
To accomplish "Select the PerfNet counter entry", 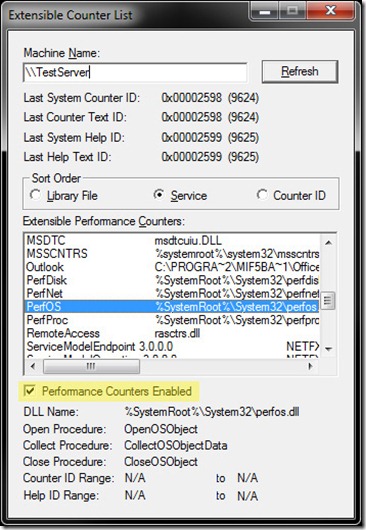I will click(172, 293).
